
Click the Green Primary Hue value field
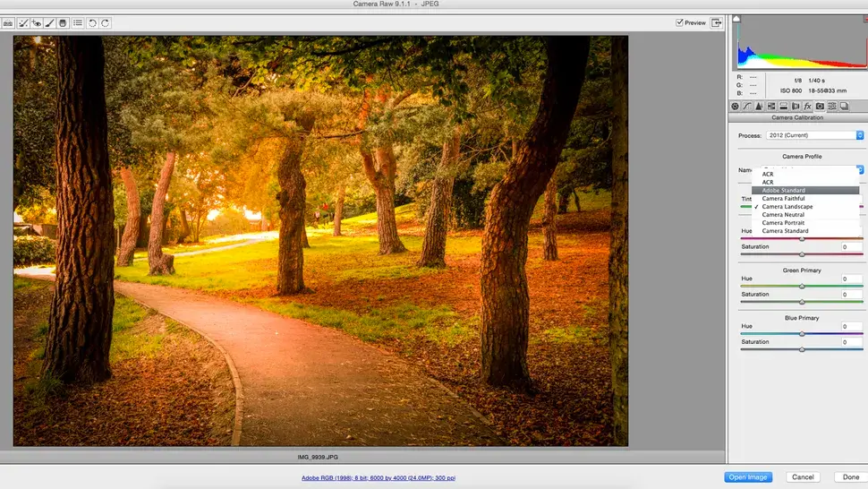point(850,279)
